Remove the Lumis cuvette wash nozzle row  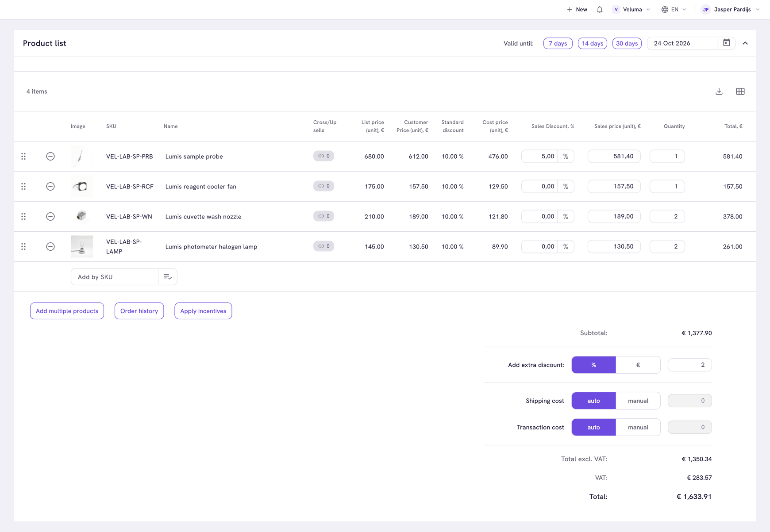pos(50,216)
